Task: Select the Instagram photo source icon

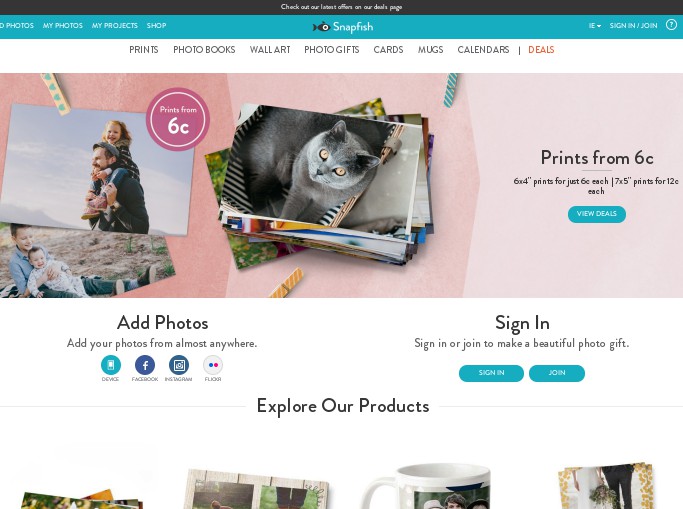Action: (179, 365)
